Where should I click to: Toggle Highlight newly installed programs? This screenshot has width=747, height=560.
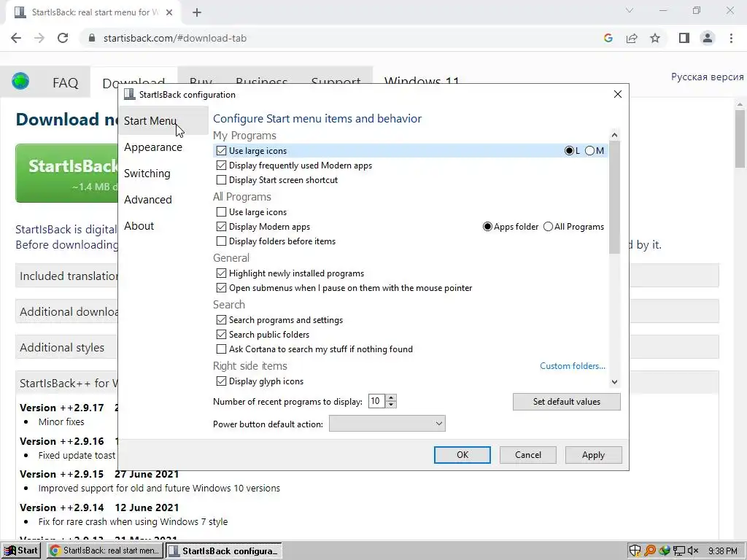click(x=221, y=273)
